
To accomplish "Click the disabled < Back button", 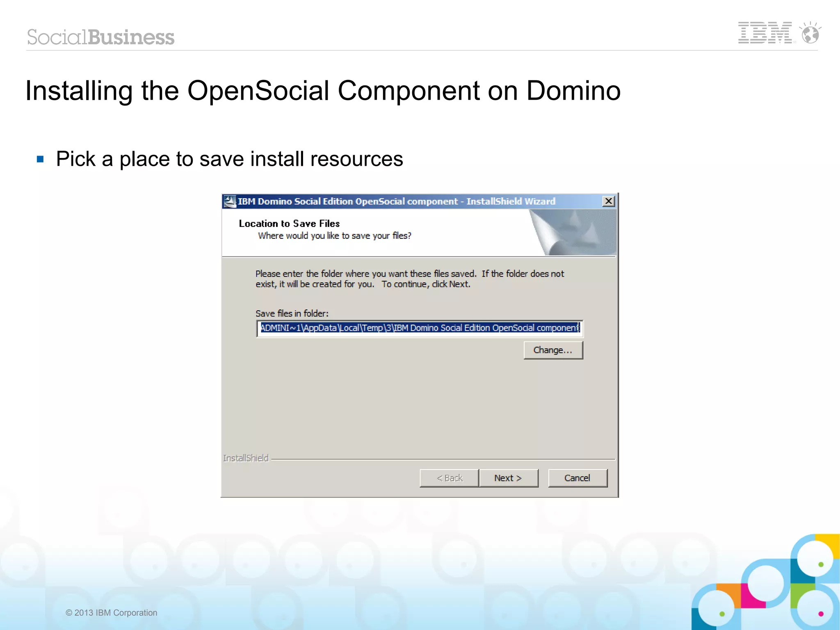I will [450, 478].
